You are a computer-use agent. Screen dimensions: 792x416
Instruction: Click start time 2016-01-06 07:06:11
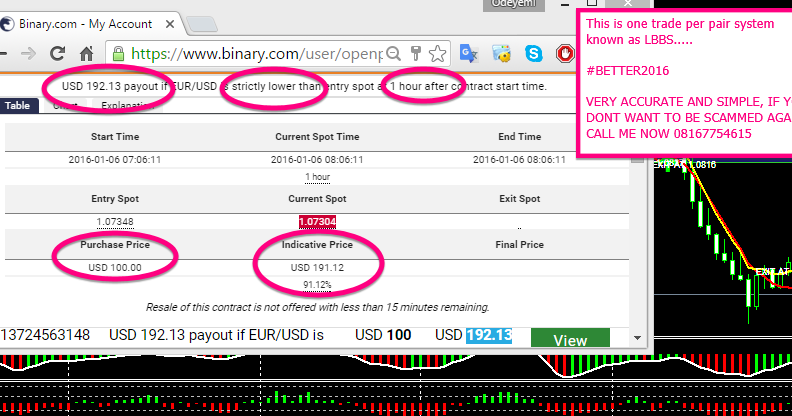click(x=115, y=160)
